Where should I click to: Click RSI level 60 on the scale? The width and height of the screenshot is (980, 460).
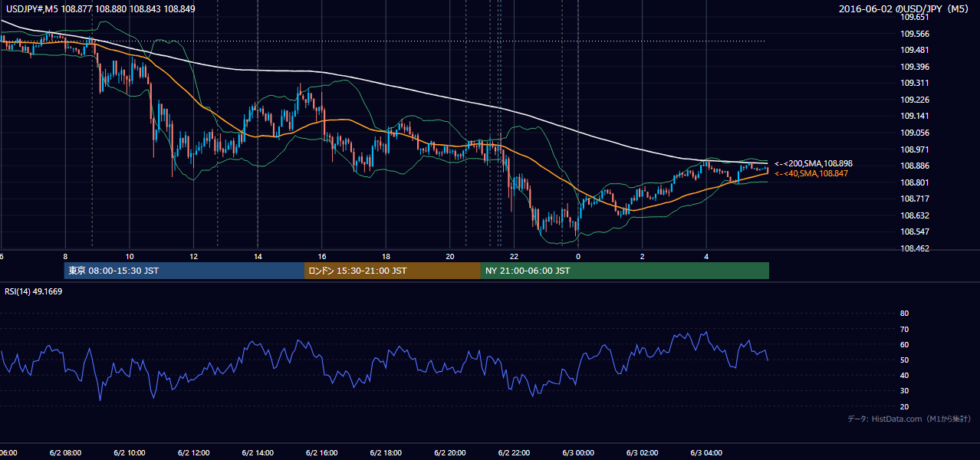(904, 344)
